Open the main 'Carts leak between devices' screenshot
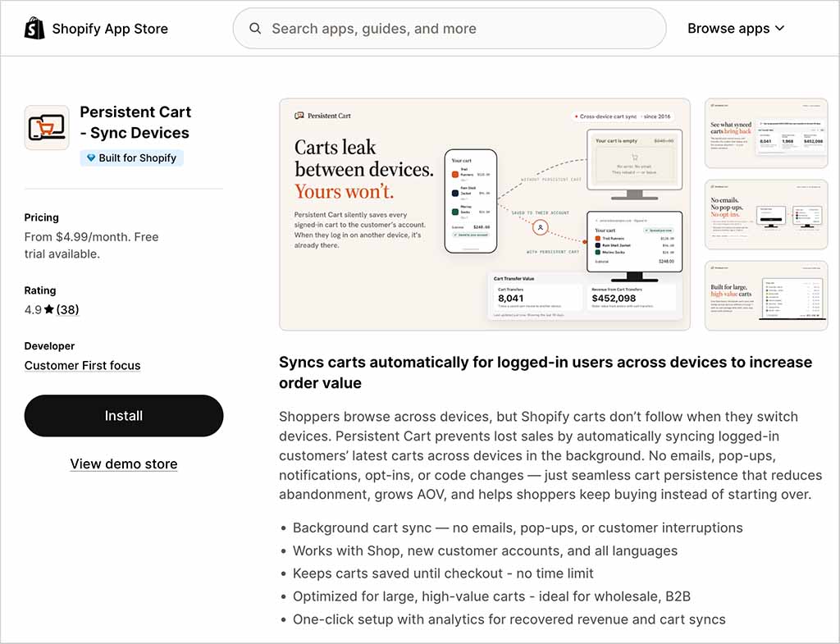Viewport: 840px width, 644px height. (485, 214)
